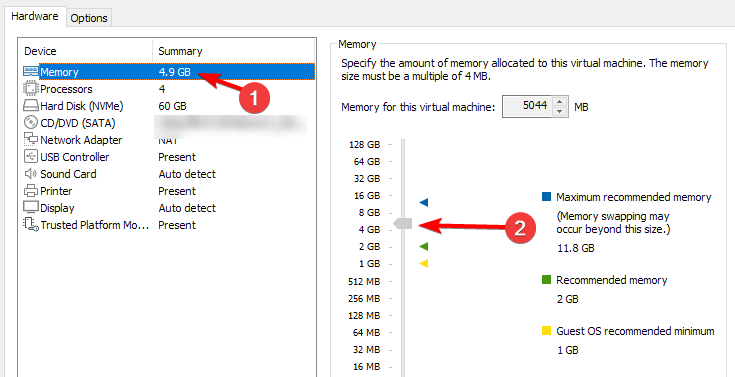
Task: Click the 60 GB hard disk summary
Action: click(172, 106)
